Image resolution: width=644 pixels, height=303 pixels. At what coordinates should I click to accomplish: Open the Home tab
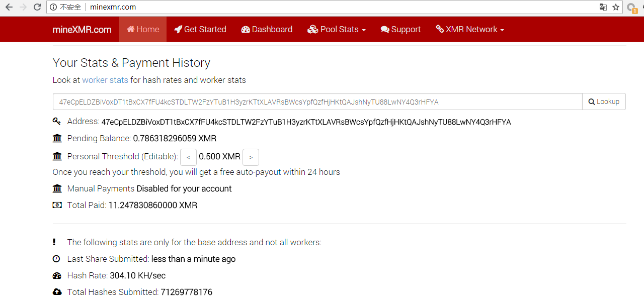[143, 29]
